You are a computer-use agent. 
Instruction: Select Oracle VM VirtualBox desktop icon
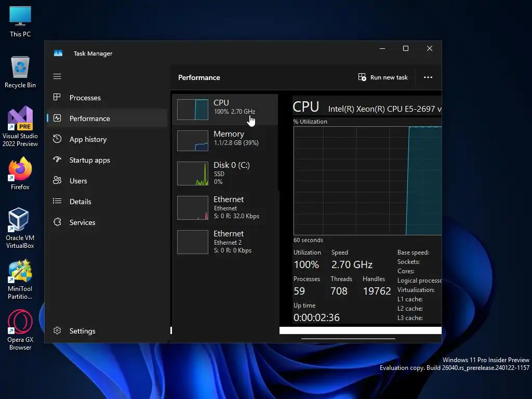point(20,228)
